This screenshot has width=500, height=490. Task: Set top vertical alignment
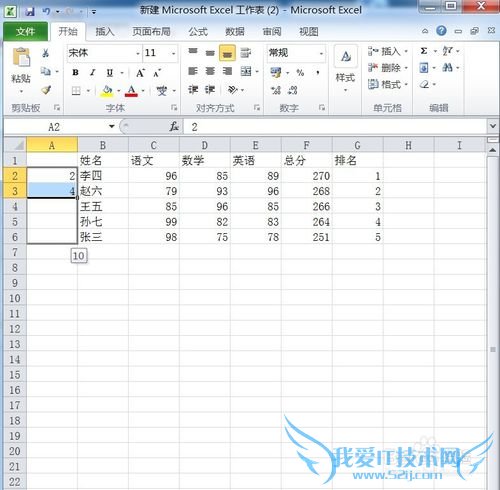tap(193, 52)
